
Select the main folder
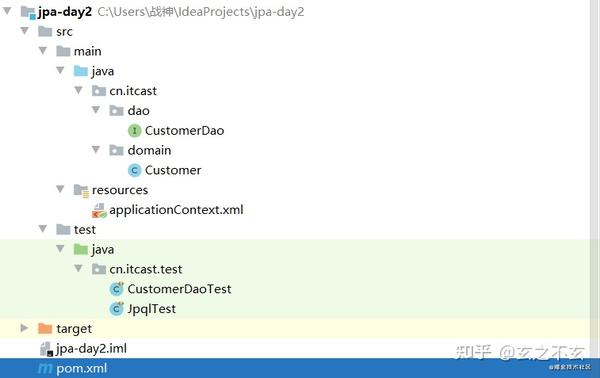[88, 51]
